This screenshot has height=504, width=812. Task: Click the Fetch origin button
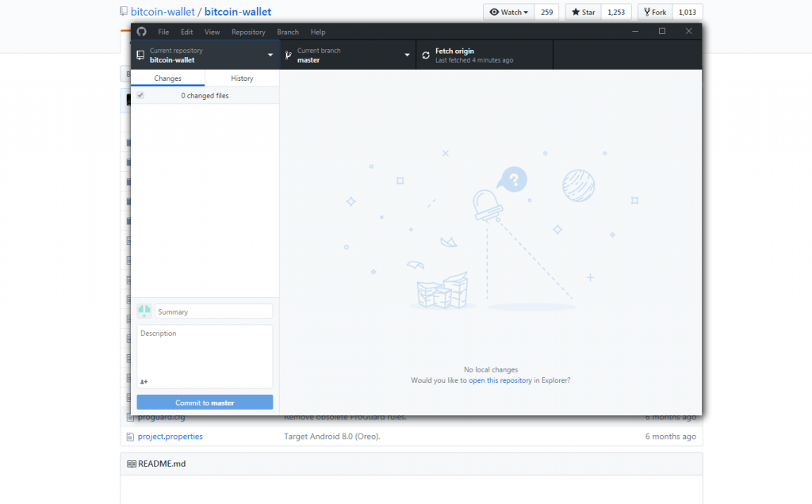tap(485, 55)
